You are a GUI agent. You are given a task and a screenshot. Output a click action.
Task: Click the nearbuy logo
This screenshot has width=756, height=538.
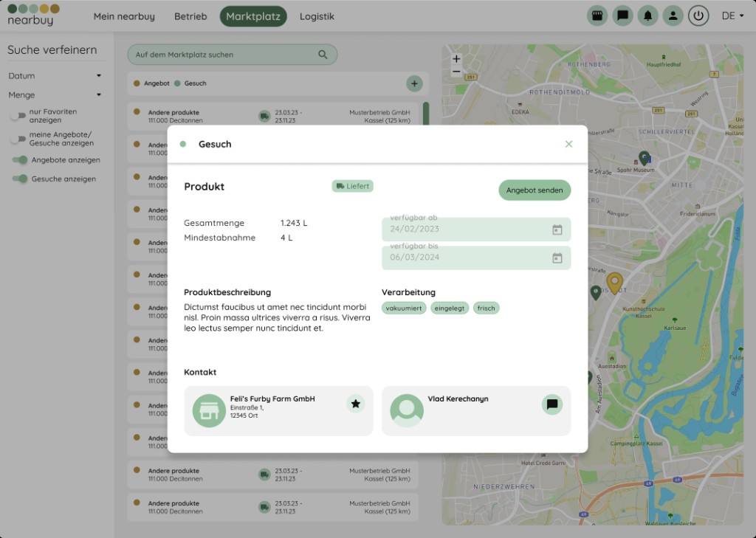tap(33, 15)
